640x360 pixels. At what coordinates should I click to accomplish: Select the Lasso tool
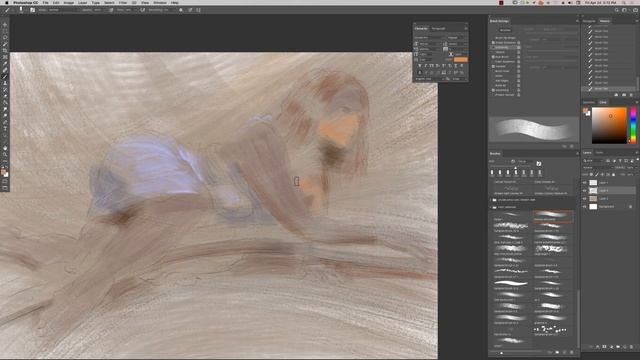click(5, 38)
